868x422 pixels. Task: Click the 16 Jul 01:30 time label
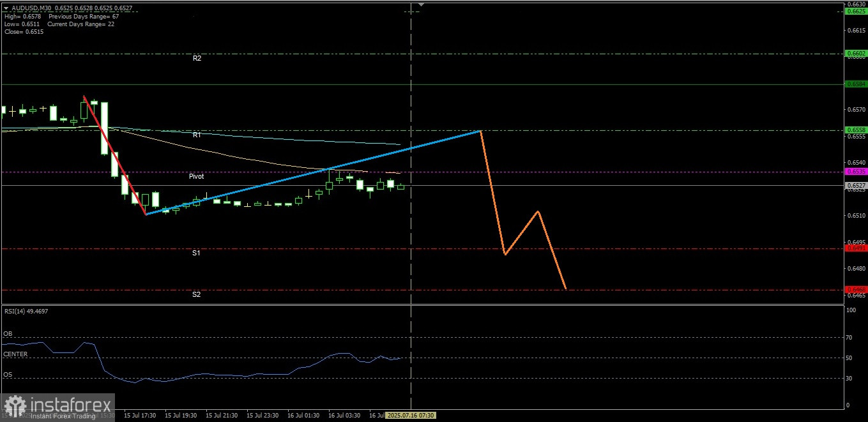303,416
